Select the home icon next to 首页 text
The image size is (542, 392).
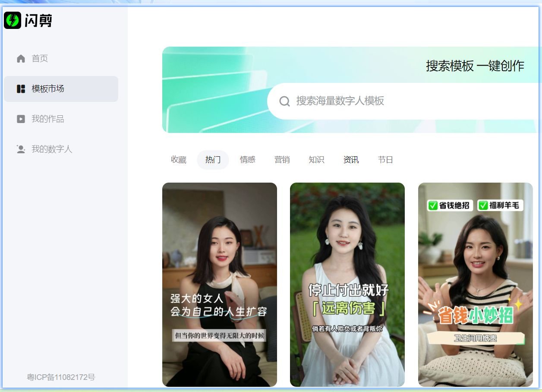tap(20, 58)
